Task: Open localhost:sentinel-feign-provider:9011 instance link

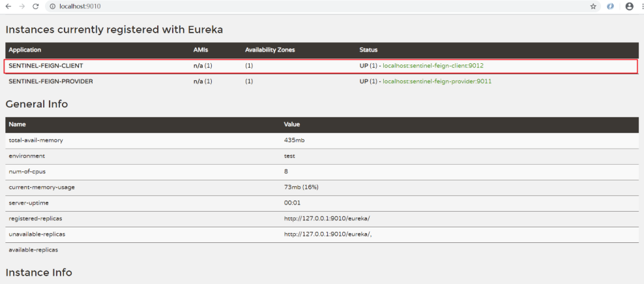Action: click(437, 81)
